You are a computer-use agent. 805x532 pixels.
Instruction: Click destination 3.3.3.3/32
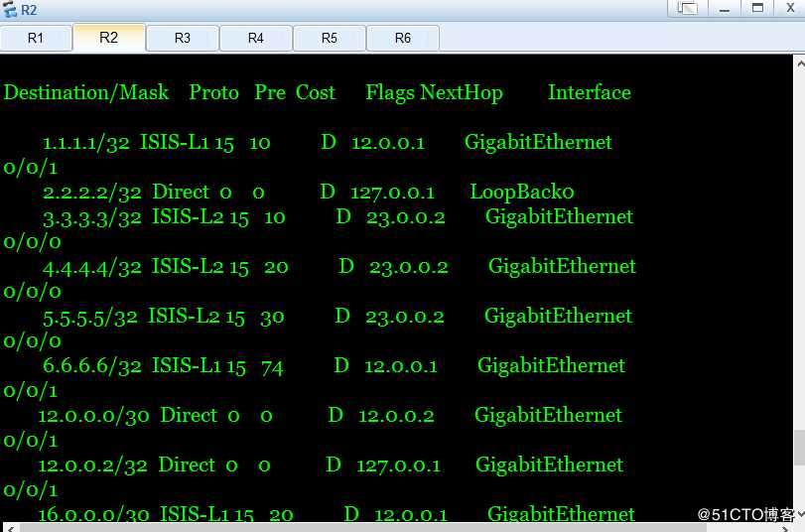(x=92, y=217)
